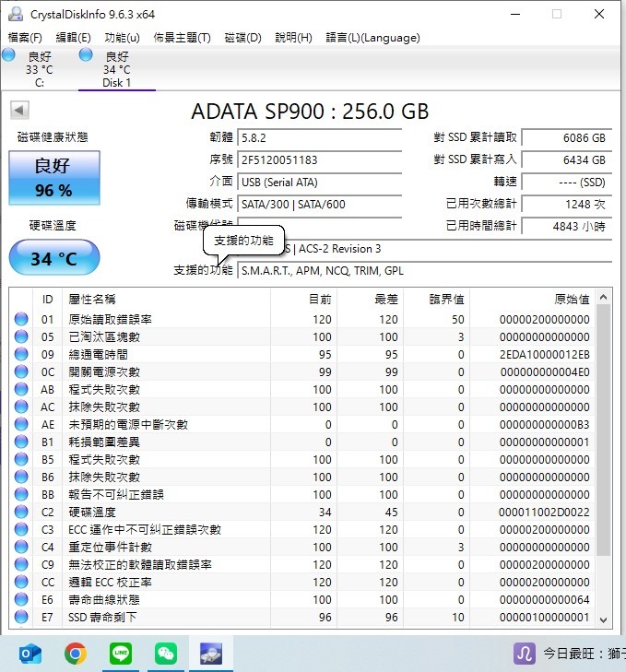
Task: Click the status orb for attribute 0C
Action: click(x=21, y=372)
